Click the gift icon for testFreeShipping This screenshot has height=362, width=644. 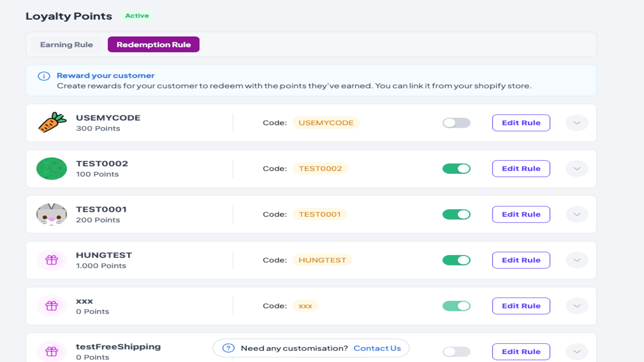(52, 352)
